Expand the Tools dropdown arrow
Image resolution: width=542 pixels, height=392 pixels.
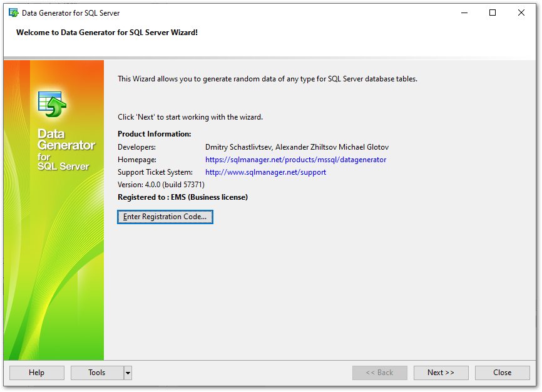click(128, 373)
